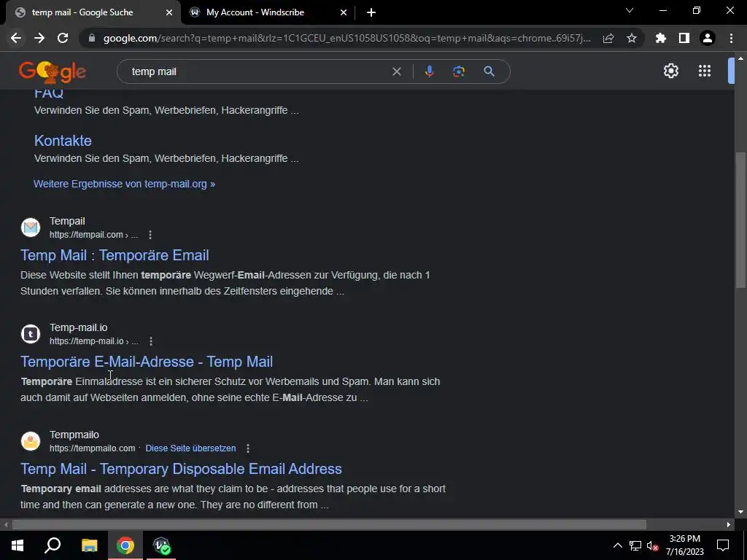Open the Windows Start menu

(x=18, y=545)
